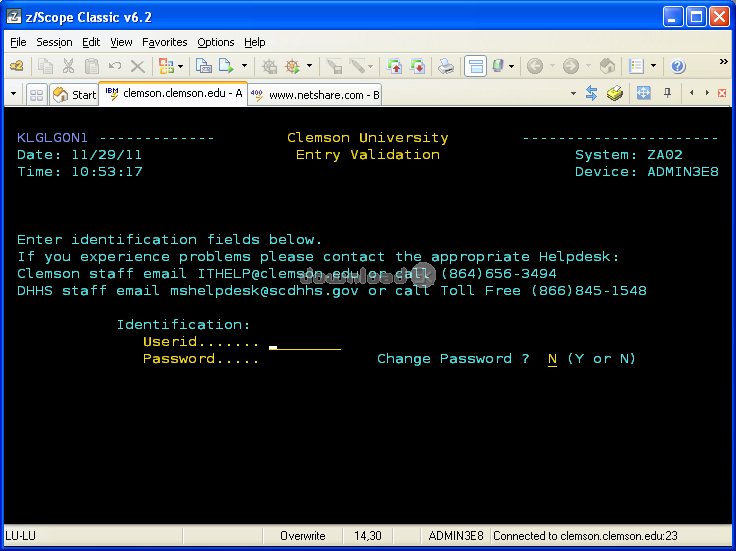Image resolution: width=736 pixels, height=551 pixels.
Task: Click the Cut scissors toolbar icon
Action: click(69, 66)
